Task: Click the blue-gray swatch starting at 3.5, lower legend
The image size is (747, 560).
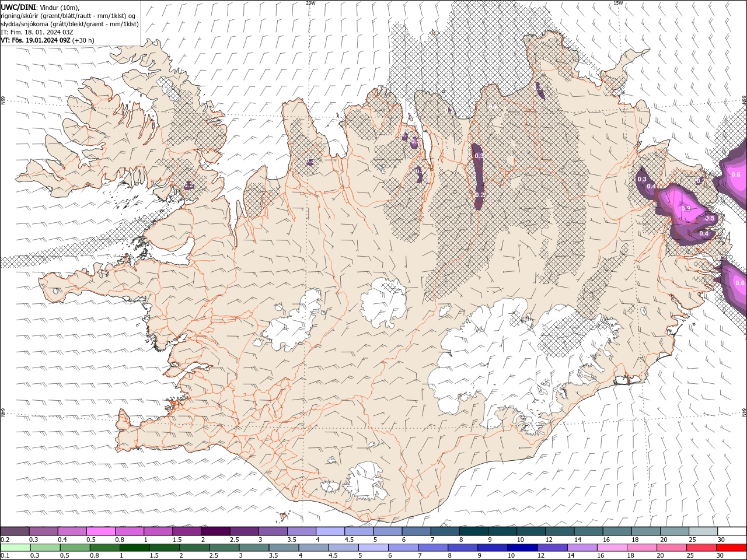Action: pos(284,547)
